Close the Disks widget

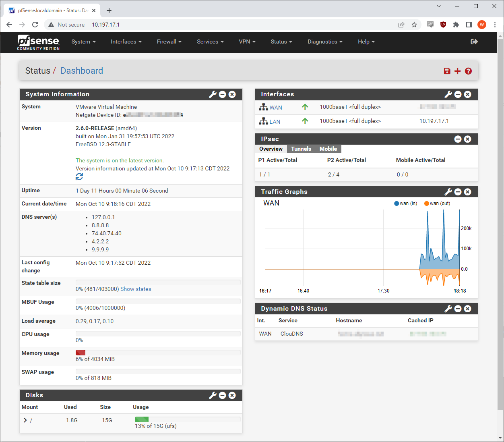point(232,395)
